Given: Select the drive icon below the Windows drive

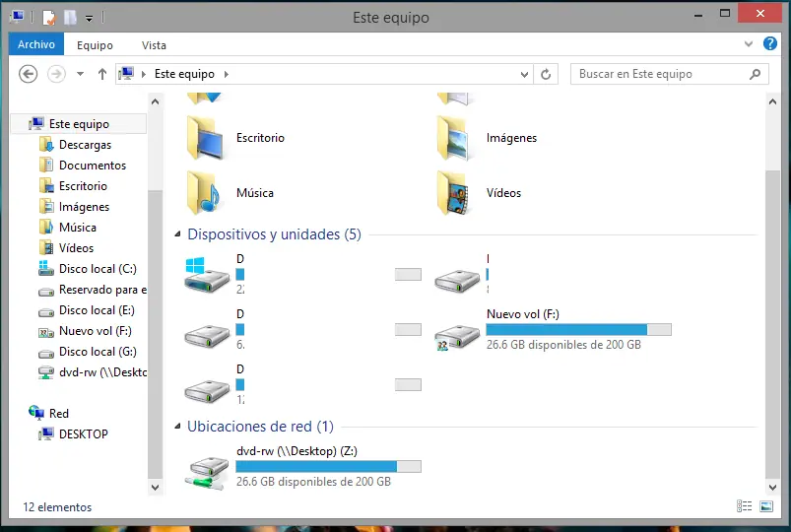Looking at the screenshot, I should [x=207, y=336].
